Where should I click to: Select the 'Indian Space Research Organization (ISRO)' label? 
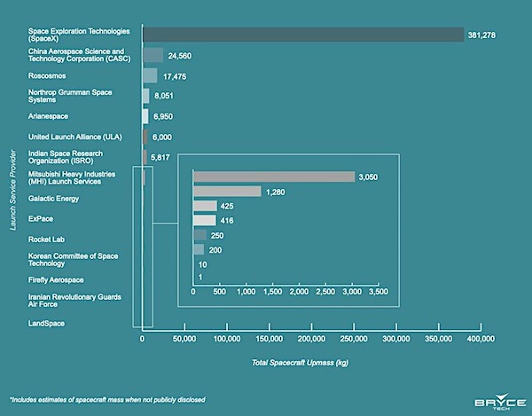pos(65,157)
